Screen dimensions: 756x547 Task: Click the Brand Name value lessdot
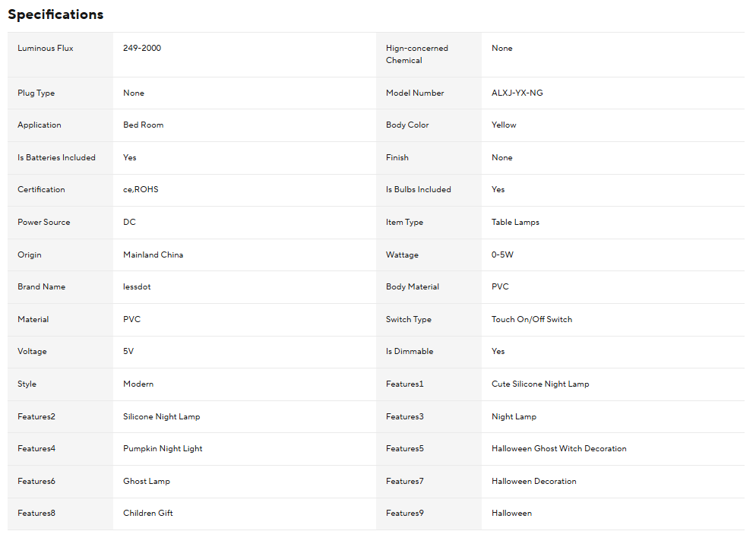point(137,287)
